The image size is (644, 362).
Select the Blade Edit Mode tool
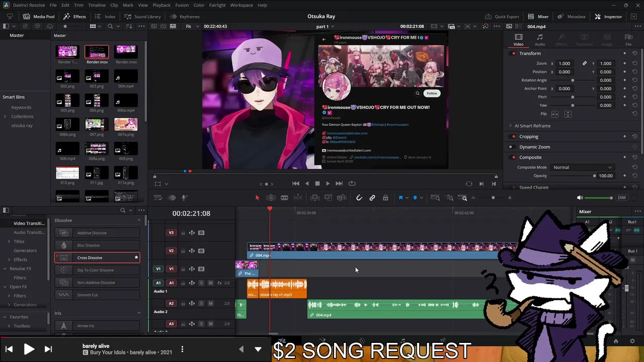284,198
